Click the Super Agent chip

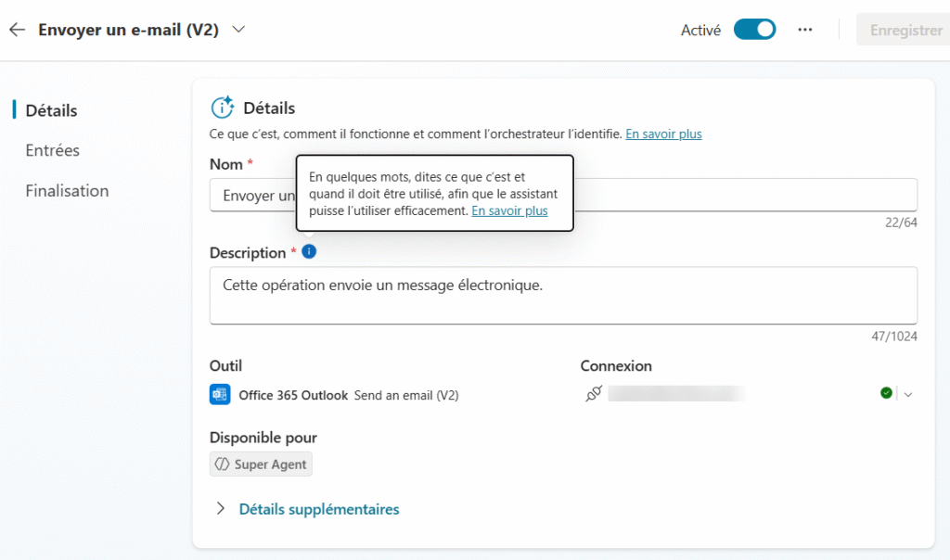pyautogui.click(x=261, y=465)
